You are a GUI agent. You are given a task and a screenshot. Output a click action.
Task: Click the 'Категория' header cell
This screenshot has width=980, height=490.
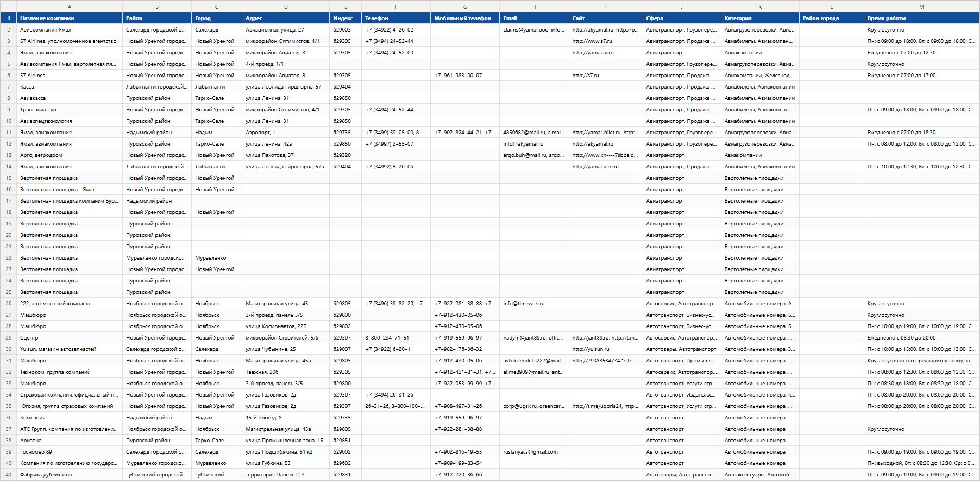[x=760, y=18]
